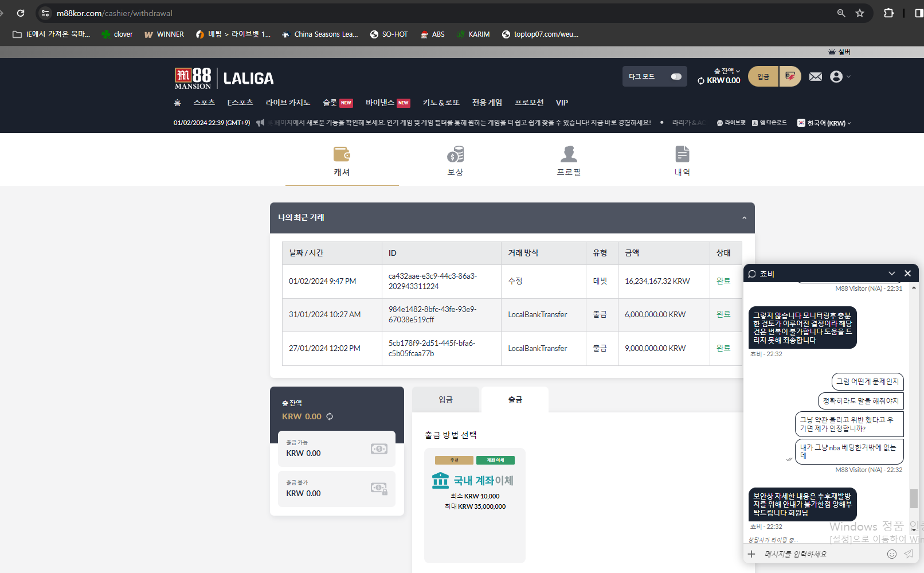Open the 한국어 (KRW) language dropdown
Image resolution: width=924 pixels, height=573 pixels.
[x=824, y=123]
